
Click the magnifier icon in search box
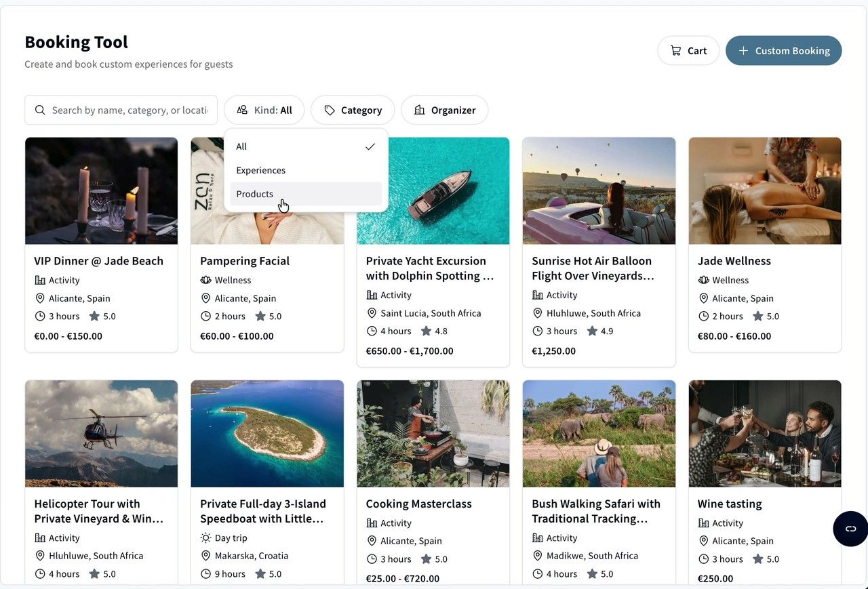40,110
